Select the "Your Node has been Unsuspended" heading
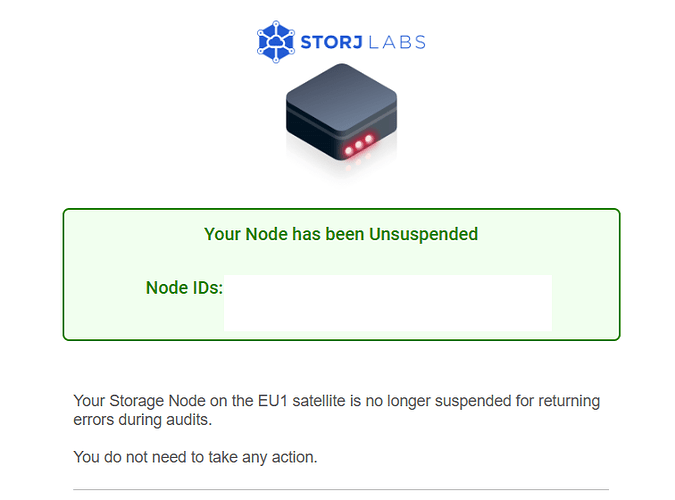Screen dimensions: 675x500 tap(341, 234)
